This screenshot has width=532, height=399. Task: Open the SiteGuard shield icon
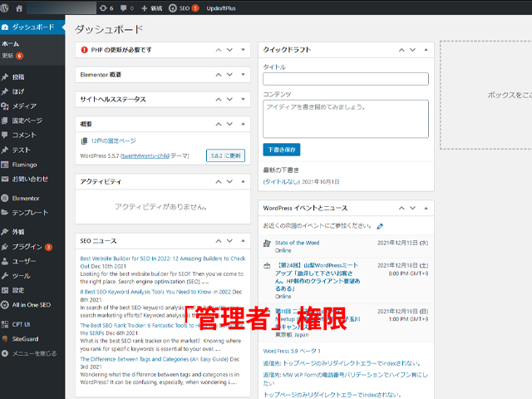[5, 339]
